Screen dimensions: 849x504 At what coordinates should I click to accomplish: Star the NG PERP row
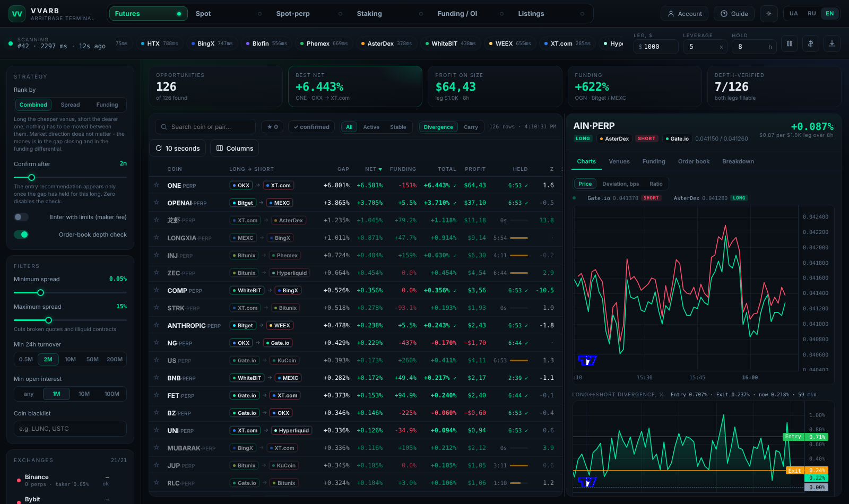(157, 343)
